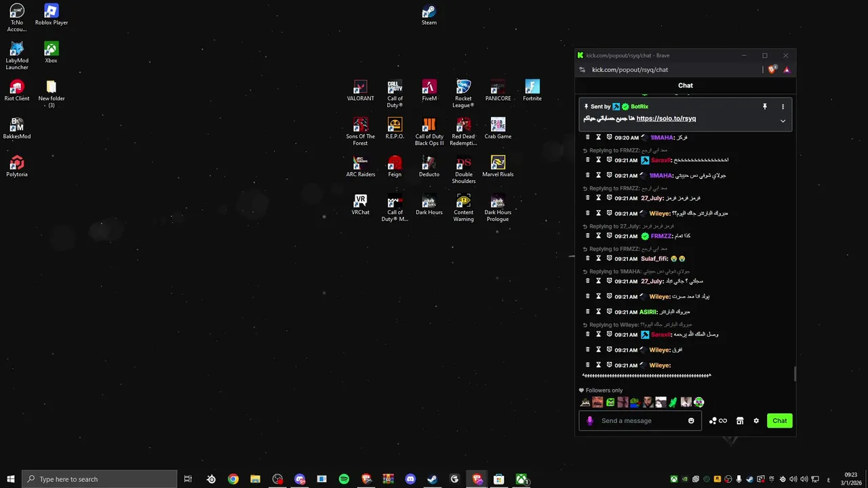Expand the pinned message chevron
The width and height of the screenshot is (868, 488).
pyautogui.click(x=783, y=121)
